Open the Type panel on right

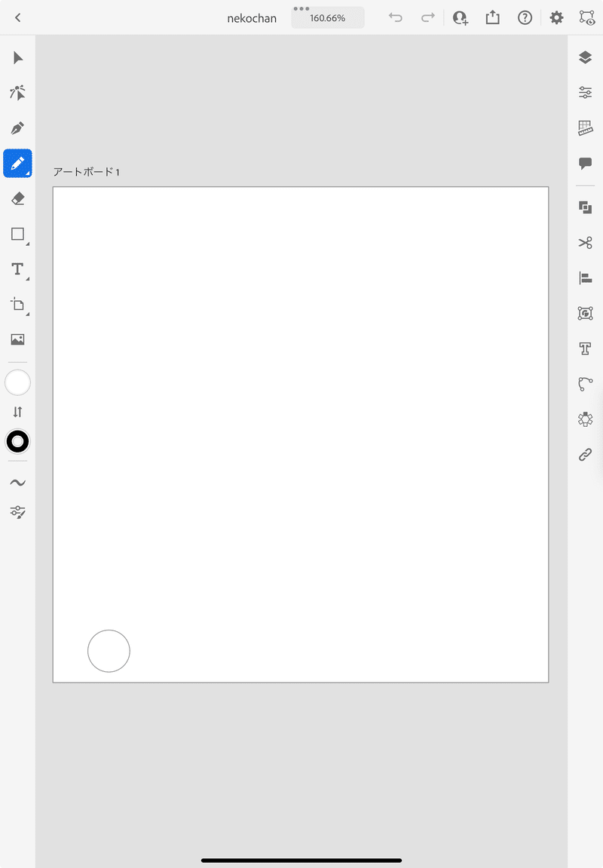click(x=586, y=348)
